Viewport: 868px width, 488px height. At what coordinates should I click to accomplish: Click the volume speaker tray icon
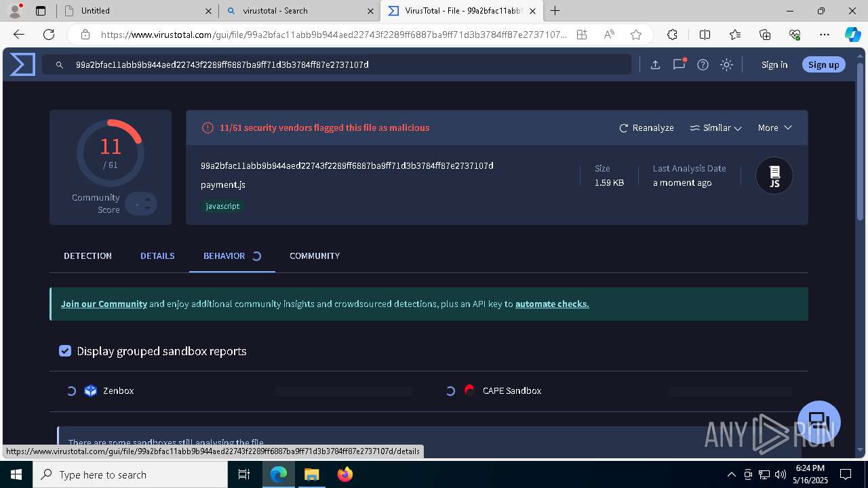[780, 474]
